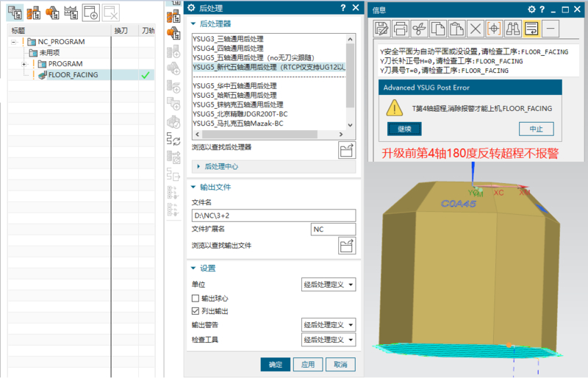
Task: Click Find binoculars icon in 信息 window
Action: pyautogui.click(x=513, y=29)
